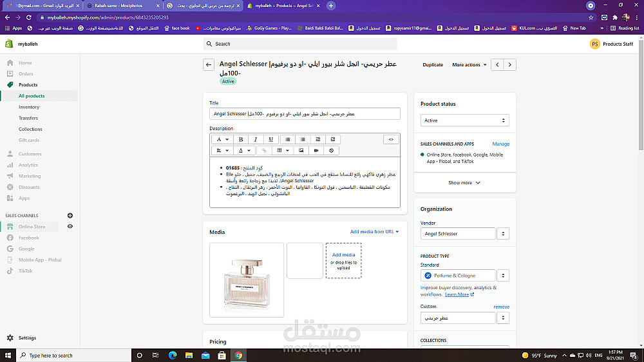Select the perfume bottle media thumbnail
Image resolution: width=644 pixels, height=362 pixels.
(x=247, y=280)
